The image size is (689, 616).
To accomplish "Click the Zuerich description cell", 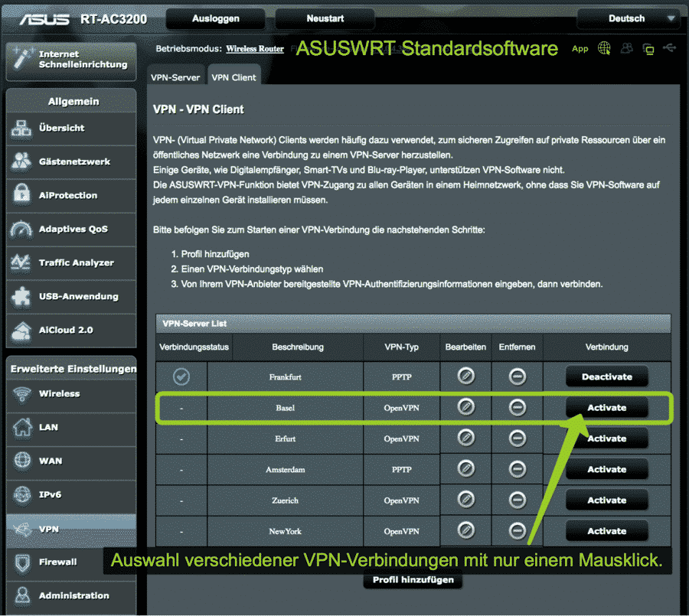I will (x=286, y=500).
